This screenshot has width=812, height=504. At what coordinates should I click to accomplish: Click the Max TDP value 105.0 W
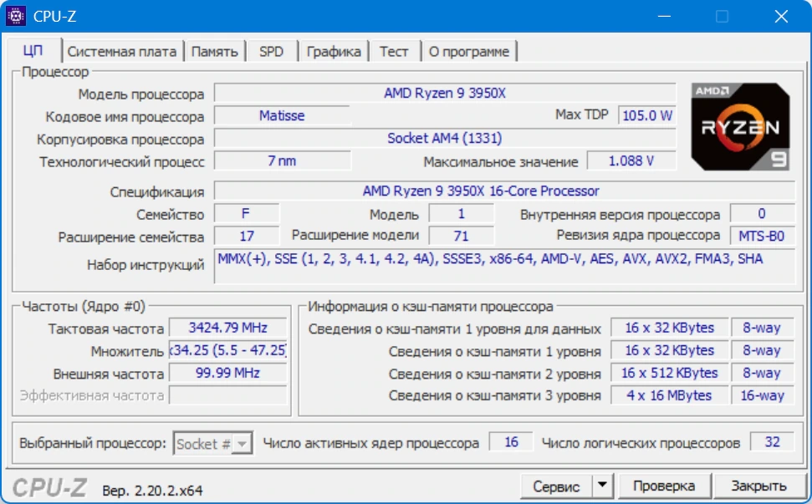click(x=646, y=115)
